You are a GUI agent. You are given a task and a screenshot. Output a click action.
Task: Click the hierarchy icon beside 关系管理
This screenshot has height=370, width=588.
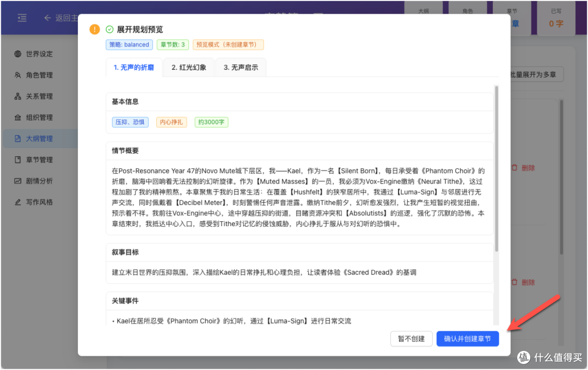click(17, 96)
